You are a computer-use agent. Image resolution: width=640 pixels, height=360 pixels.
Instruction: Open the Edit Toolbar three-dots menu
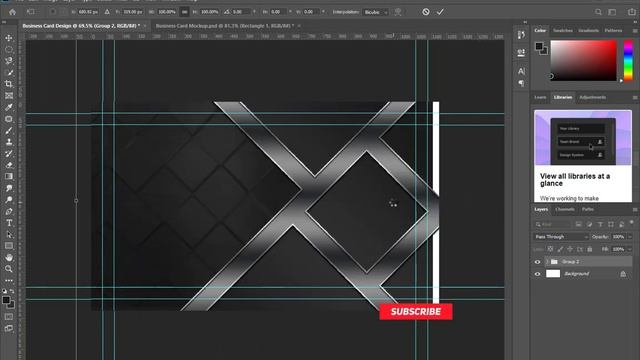click(x=9, y=280)
